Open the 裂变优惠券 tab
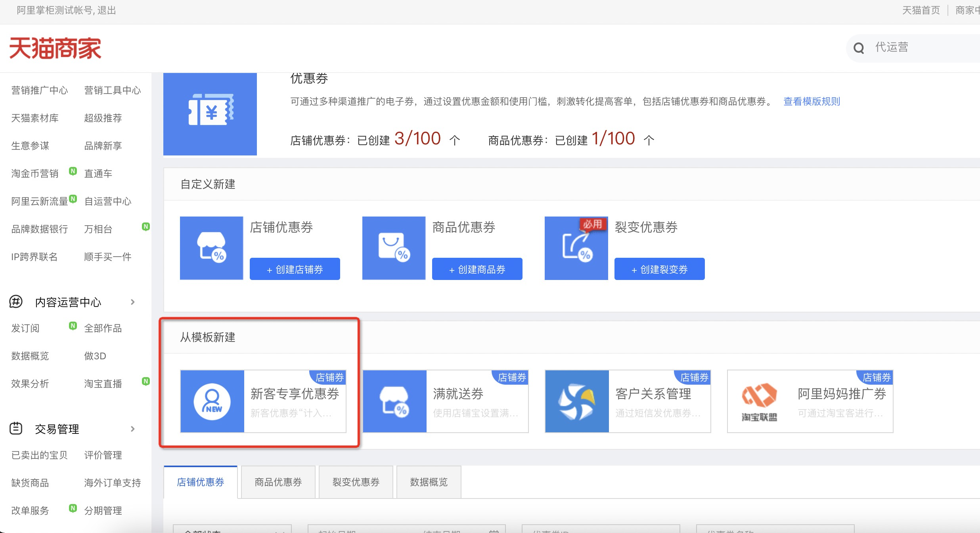Screen dimensions: 980x533 [x=356, y=482]
